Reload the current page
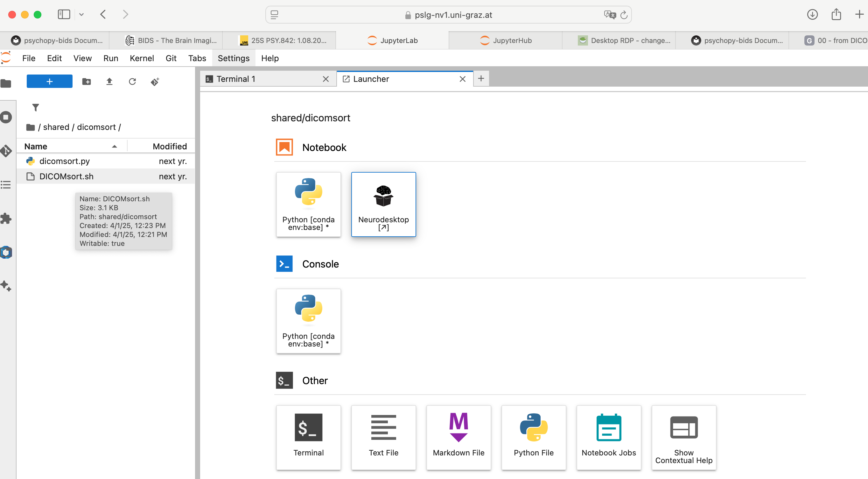868x479 pixels. click(624, 15)
